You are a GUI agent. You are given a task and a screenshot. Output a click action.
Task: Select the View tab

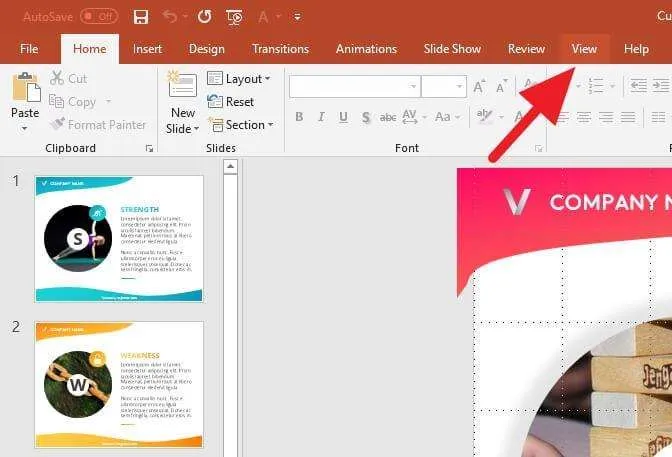[584, 49]
